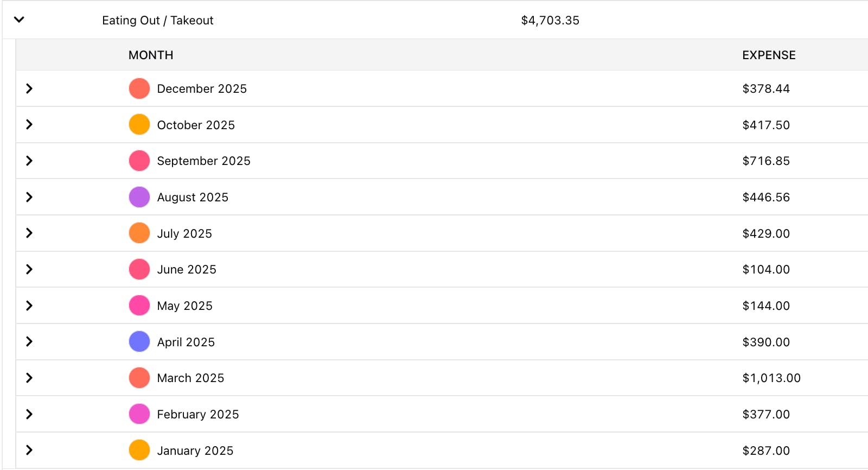Expand the July 2025 row

tap(29, 233)
